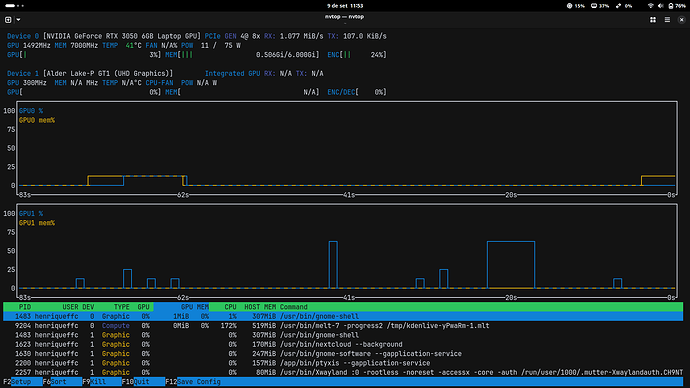
Task: Click the 519MiB host memory value
Action: click(264, 326)
